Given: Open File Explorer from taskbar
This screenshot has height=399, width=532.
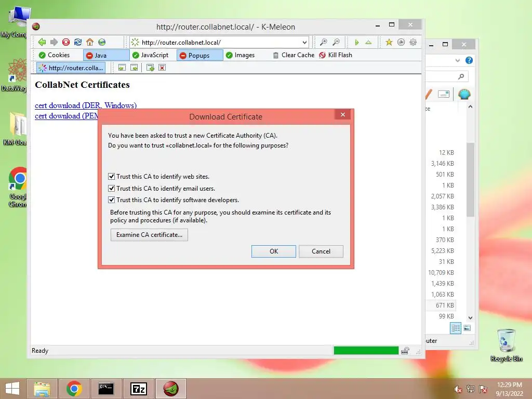Looking at the screenshot, I should [x=42, y=389].
